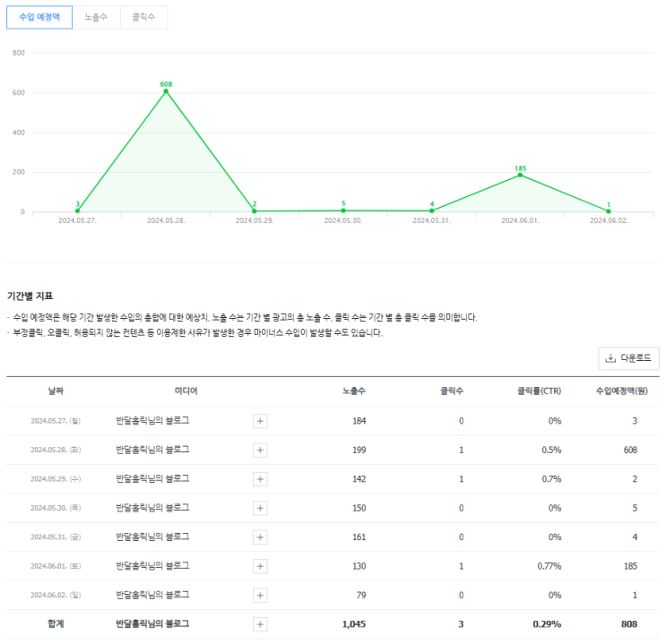
Task: Click the 2024.05.27 chart point labeled 3
Action: coord(77,210)
